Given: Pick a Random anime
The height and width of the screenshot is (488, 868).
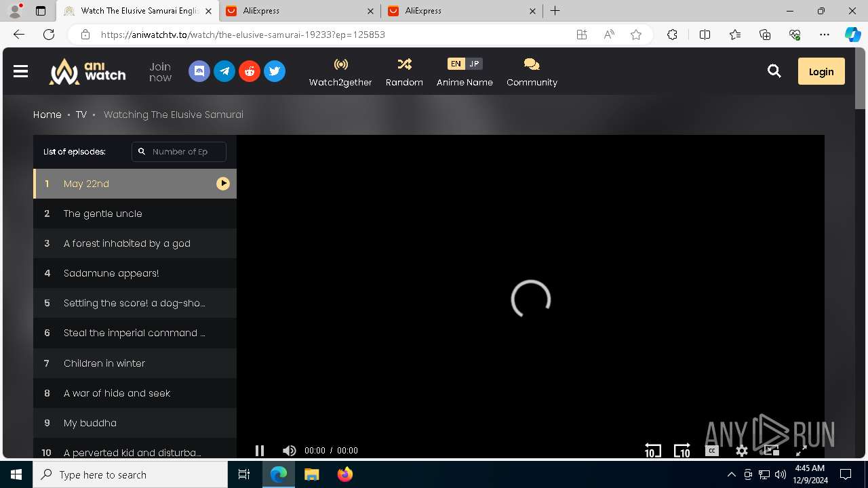Looking at the screenshot, I should 404,72.
